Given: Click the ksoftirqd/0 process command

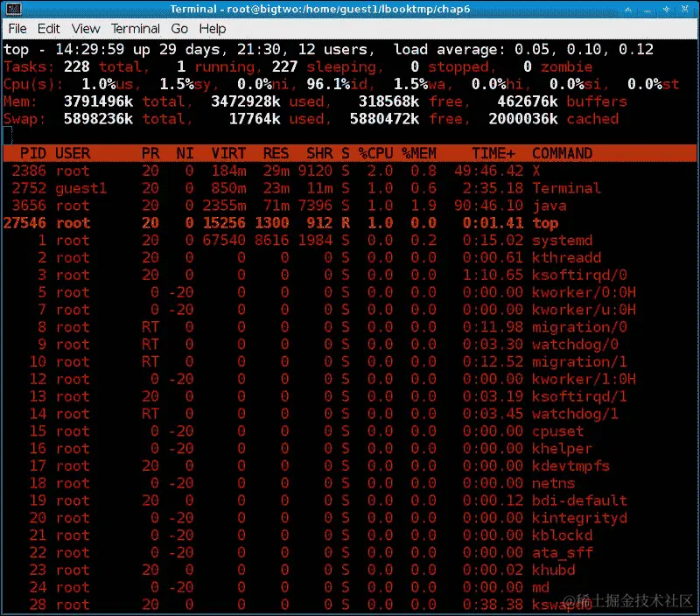Looking at the screenshot, I should pos(579,275).
